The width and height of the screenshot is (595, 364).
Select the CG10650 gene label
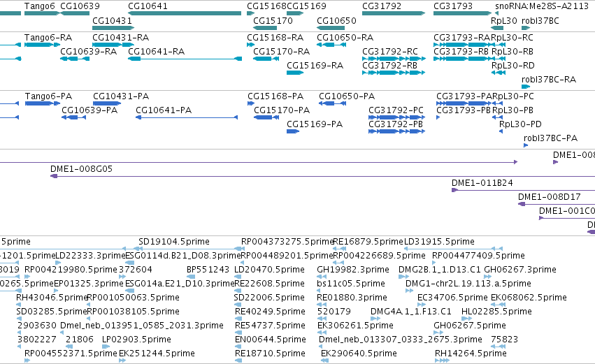coord(336,20)
